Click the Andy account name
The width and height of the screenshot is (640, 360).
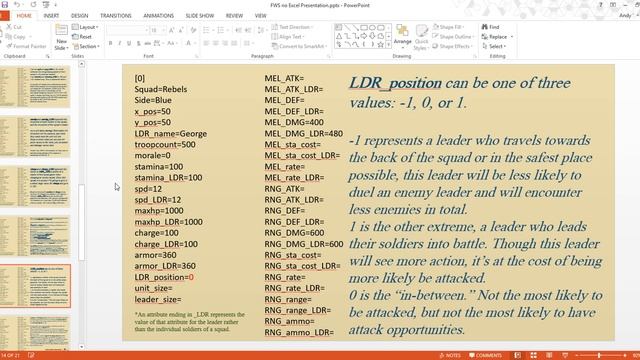click(x=625, y=16)
